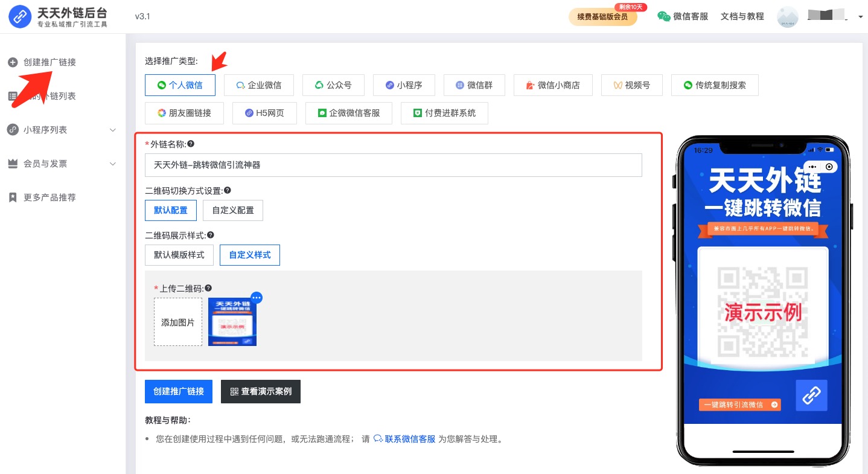Choose the 小程序 promotion type

[x=404, y=85]
